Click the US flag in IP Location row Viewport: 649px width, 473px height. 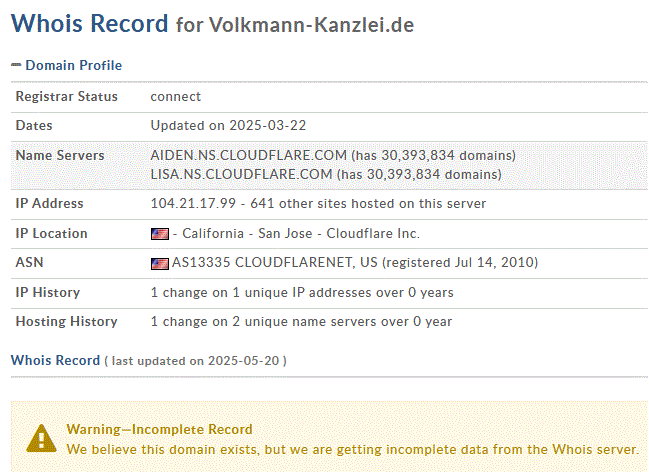[x=160, y=234]
